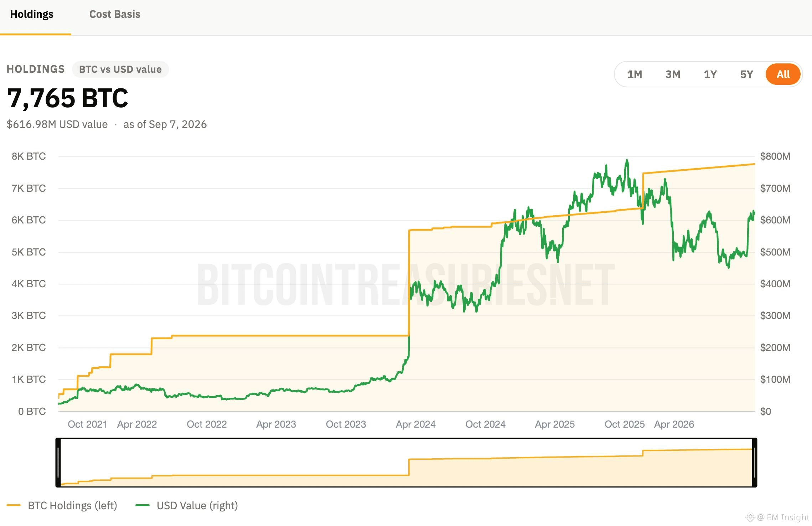Click the 7,765 BTC holdings figure
Viewport: 812px width, 526px height.
tap(68, 98)
